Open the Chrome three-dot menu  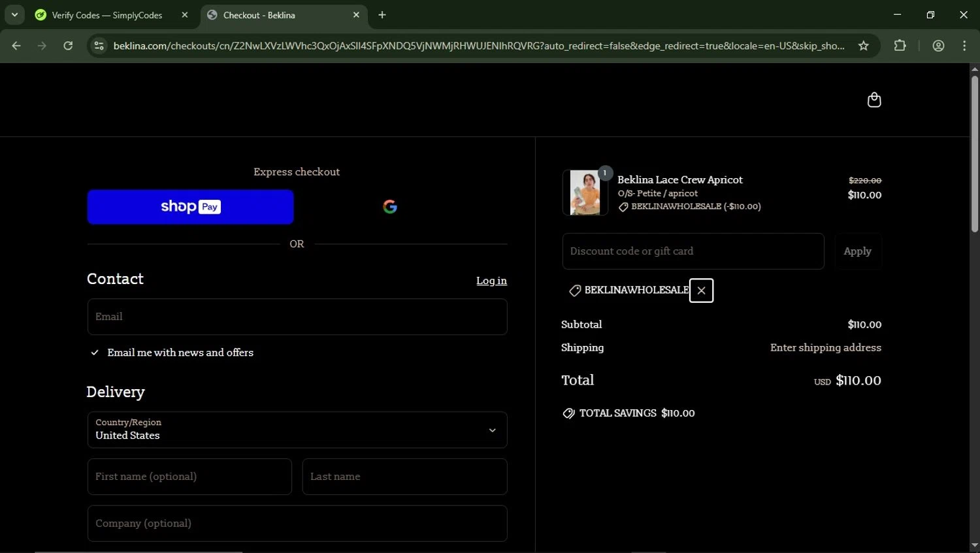click(x=964, y=46)
